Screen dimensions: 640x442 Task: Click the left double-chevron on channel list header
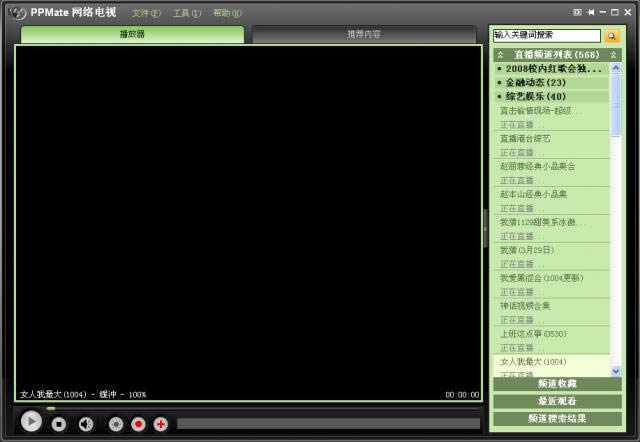500,55
